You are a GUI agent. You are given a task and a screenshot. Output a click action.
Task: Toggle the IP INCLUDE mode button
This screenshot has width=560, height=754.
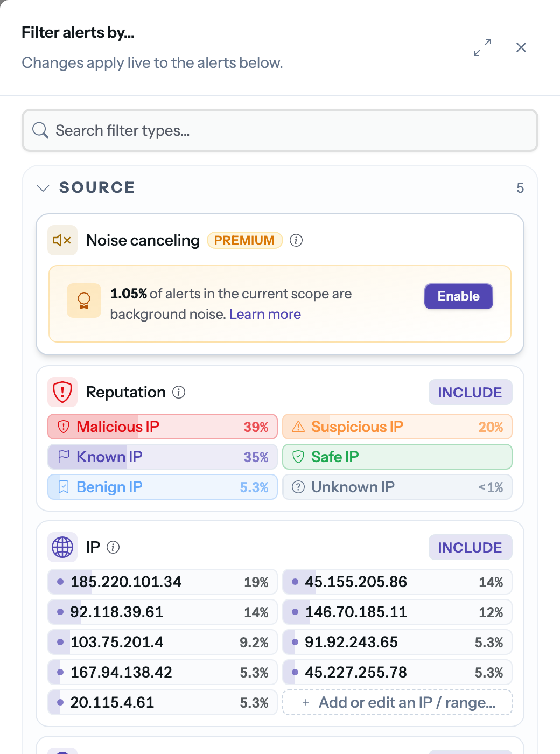click(x=470, y=547)
